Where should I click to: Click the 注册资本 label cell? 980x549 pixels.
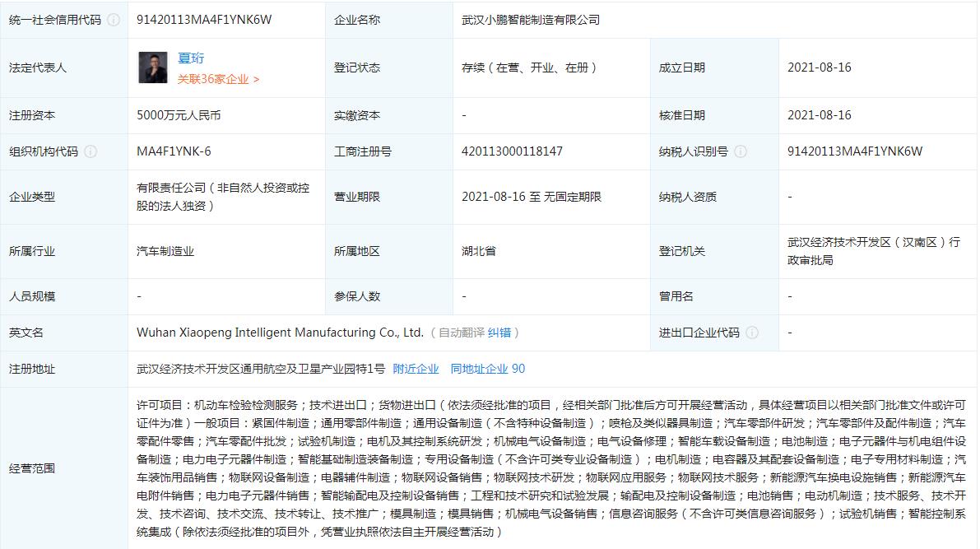(63, 116)
